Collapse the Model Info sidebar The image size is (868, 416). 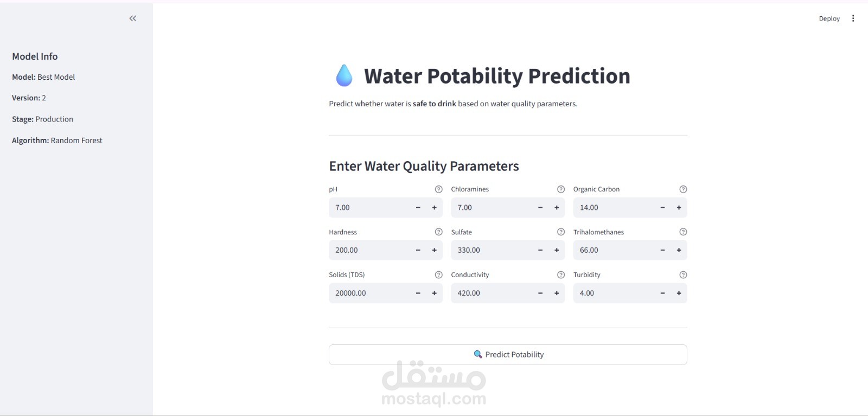132,18
